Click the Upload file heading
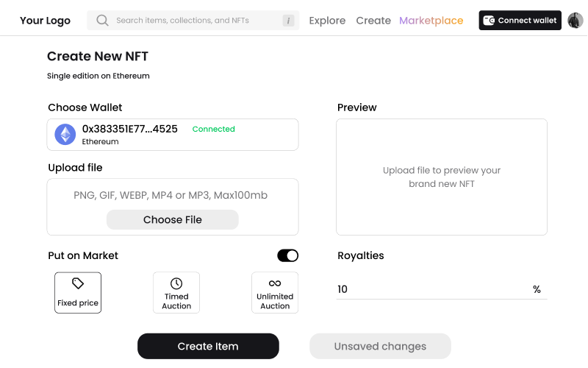The image size is (588, 368). 75,168
